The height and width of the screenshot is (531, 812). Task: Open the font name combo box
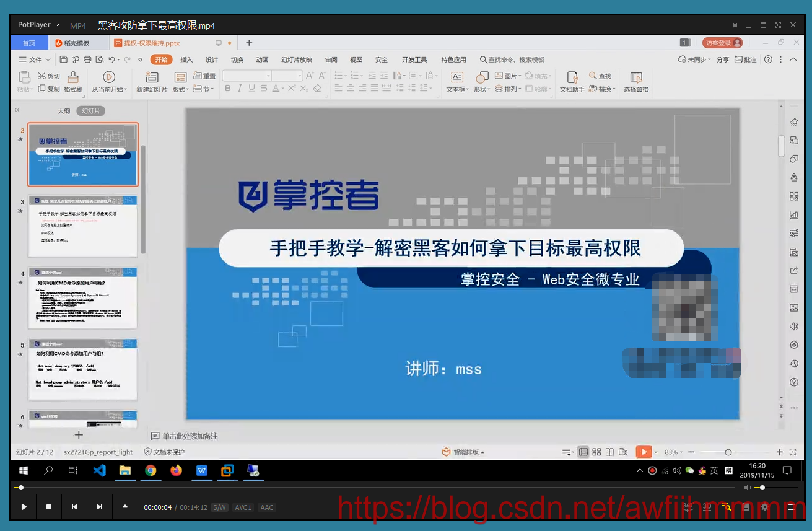coord(247,76)
